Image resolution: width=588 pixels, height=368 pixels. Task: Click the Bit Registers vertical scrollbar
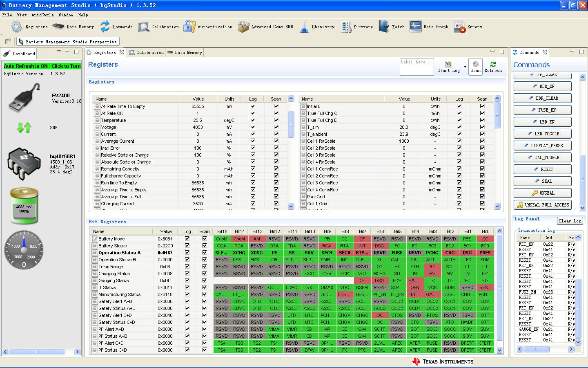pos(499,287)
